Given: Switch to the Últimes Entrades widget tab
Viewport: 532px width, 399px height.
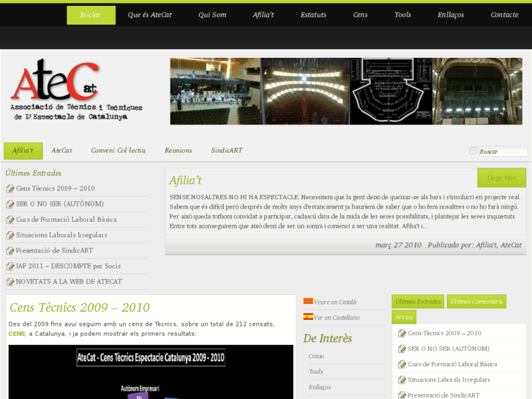Looking at the screenshot, I should pyautogui.click(x=418, y=302).
